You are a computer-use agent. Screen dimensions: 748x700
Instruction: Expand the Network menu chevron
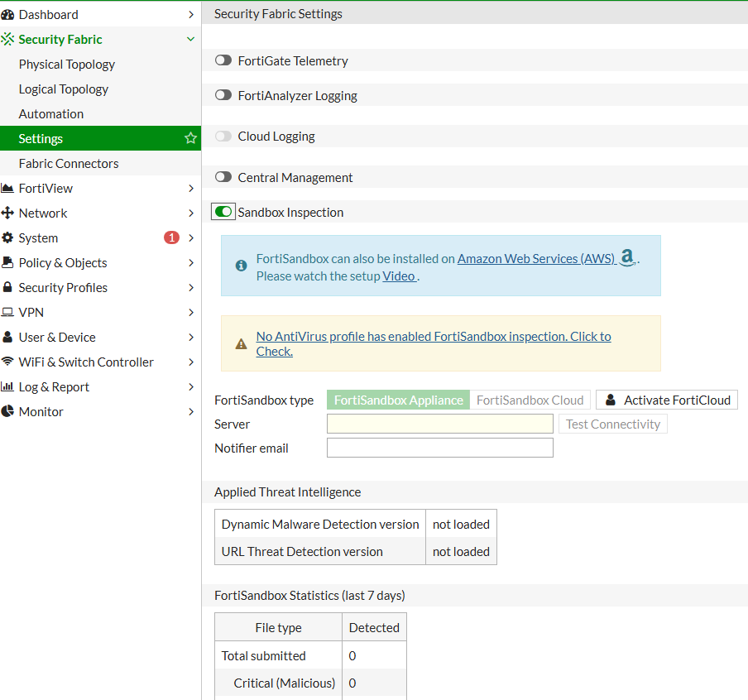pos(191,213)
